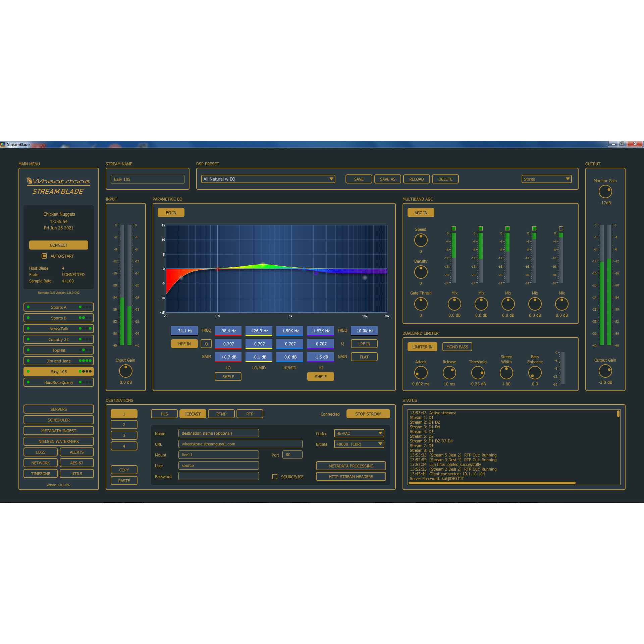Click the Bass Enhance knob

tap(535, 373)
